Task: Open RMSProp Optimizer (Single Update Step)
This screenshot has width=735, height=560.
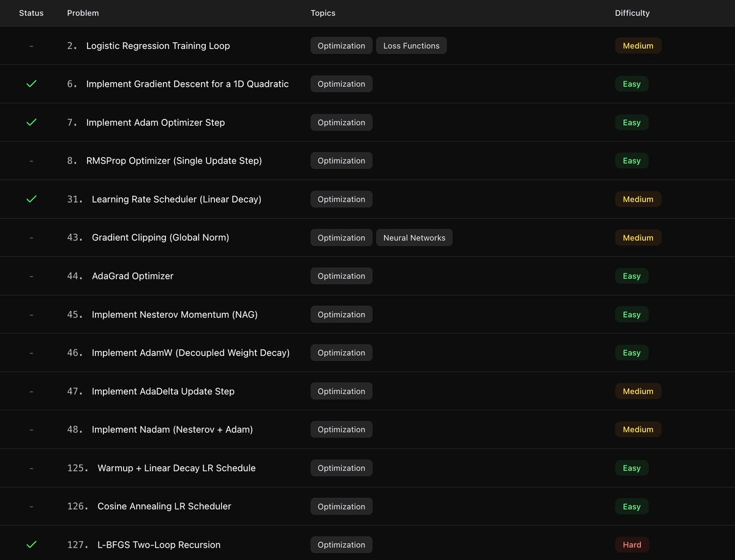Action: point(174,161)
